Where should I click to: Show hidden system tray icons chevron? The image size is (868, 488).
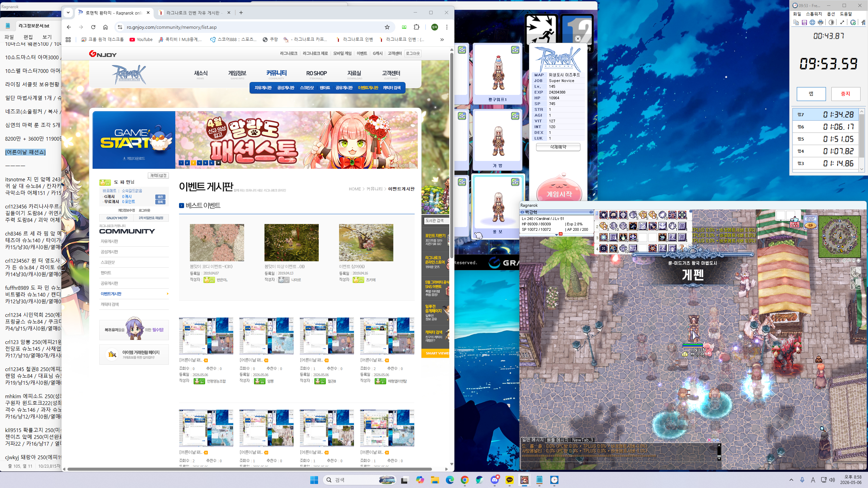pyautogui.click(x=791, y=480)
